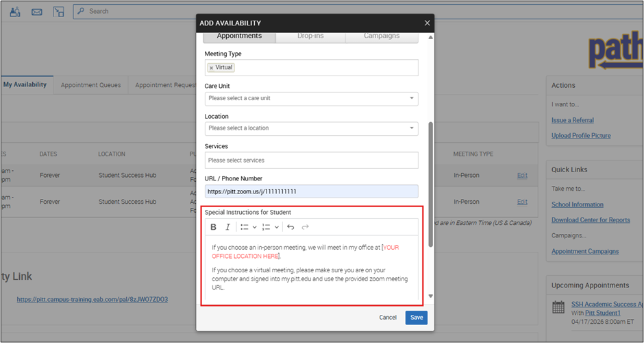Click the LOCATION column header

coord(112,154)
